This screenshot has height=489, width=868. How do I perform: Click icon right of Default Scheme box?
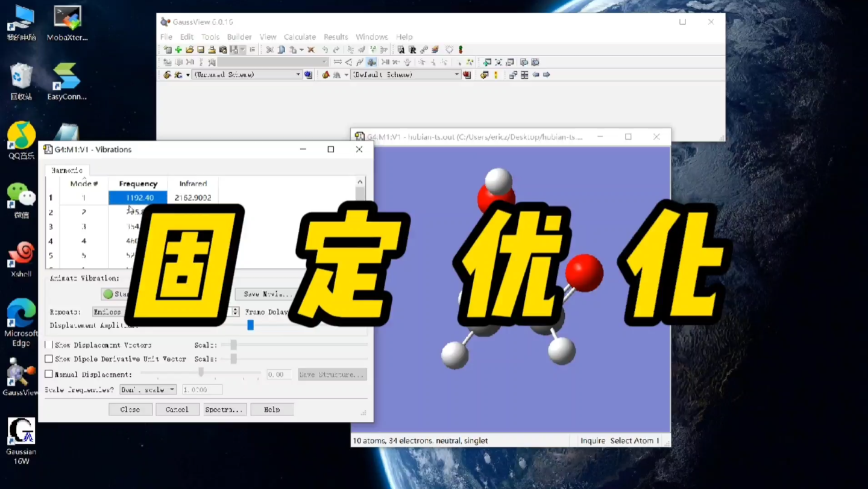[467, 75]
